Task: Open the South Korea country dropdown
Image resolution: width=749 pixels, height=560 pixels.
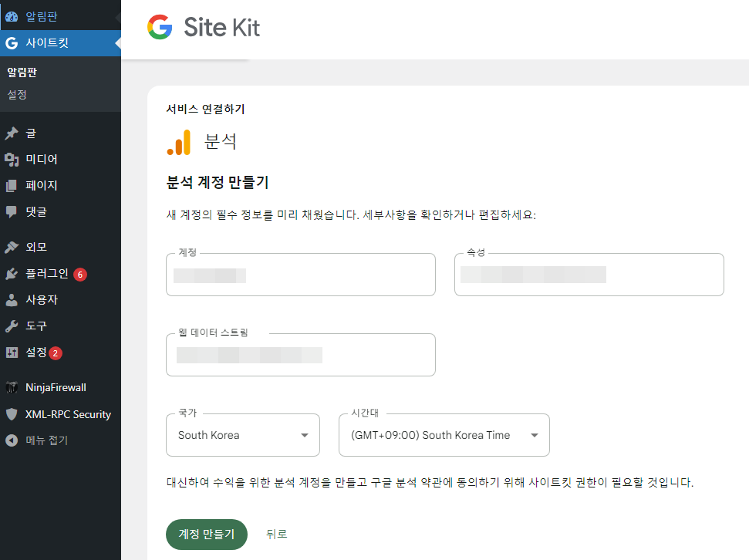Action: [242, 435]
